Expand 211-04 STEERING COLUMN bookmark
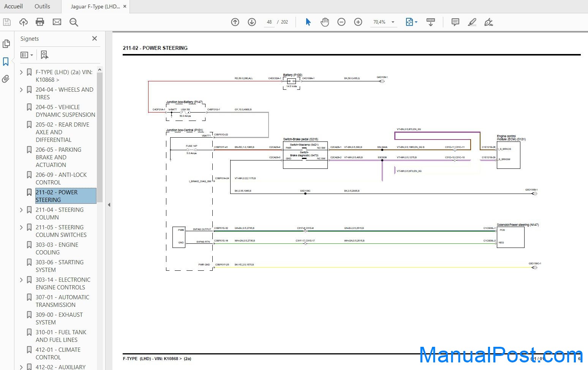 pyautogui.click(x=21, y=210)
